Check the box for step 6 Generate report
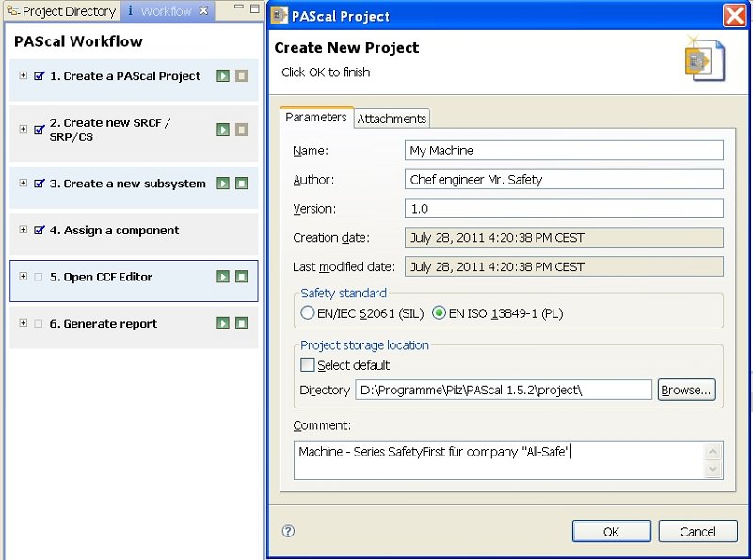 point(39,323)
